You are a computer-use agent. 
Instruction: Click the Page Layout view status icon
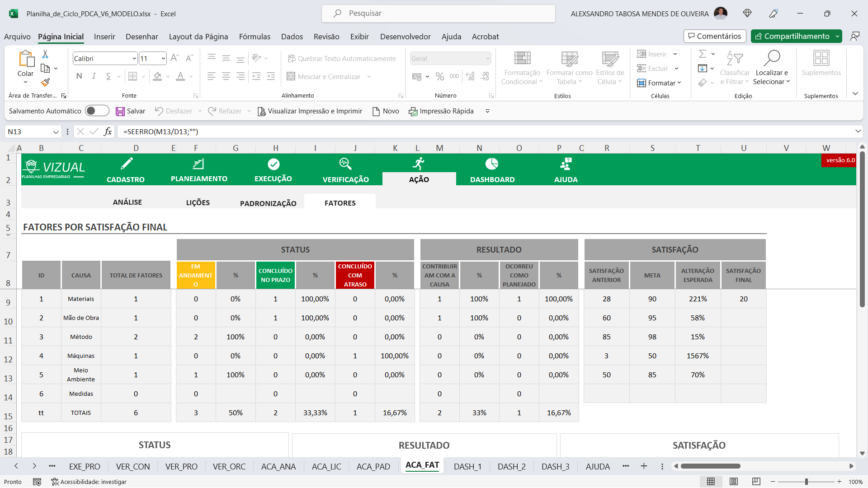coord(734,482)
